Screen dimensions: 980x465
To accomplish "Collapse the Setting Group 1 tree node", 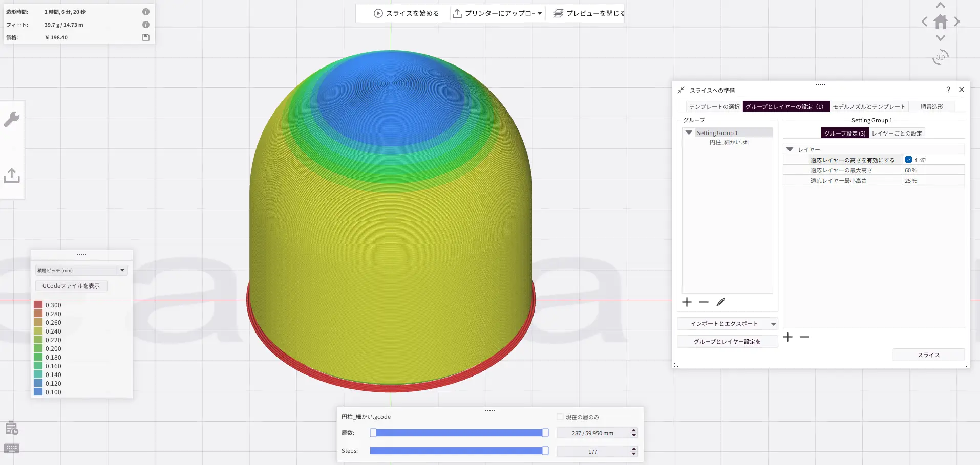I will click(689, 132).
